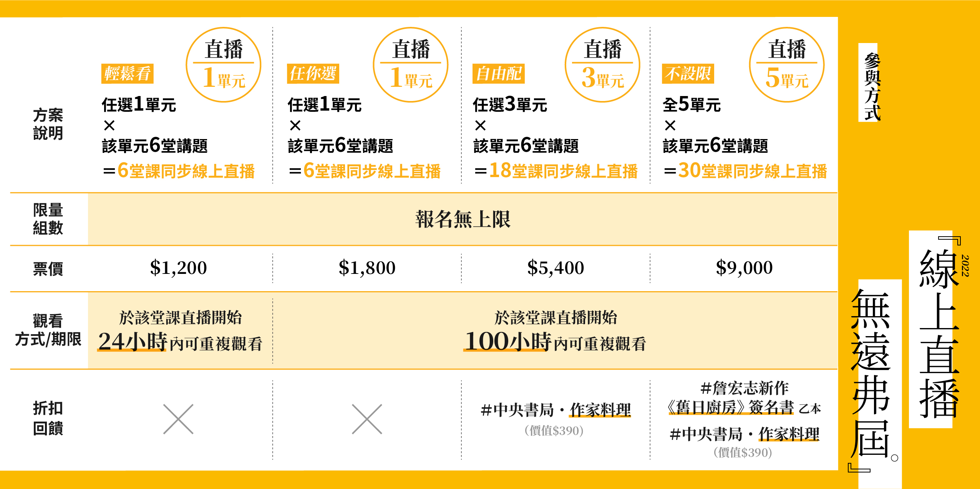Click the X mark under $1,800 plan
The height and width of the screenshot is (489, 980).
point(367,419)
